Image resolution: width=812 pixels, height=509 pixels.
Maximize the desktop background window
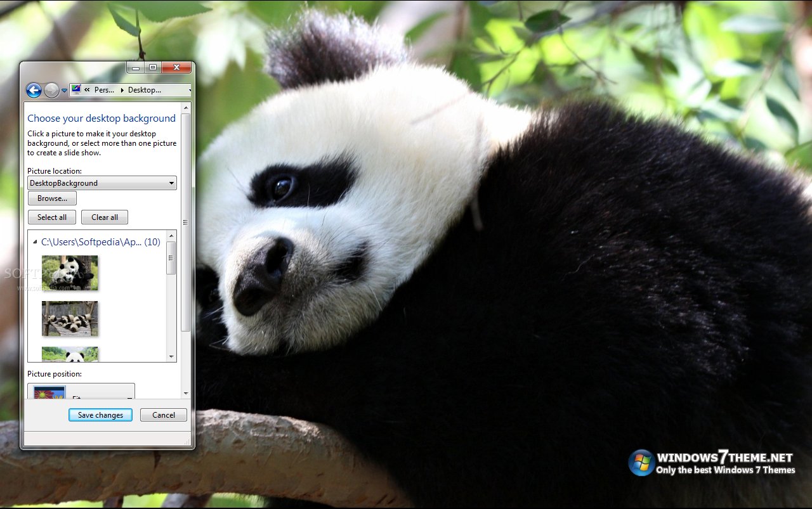(x=152, y=67)
